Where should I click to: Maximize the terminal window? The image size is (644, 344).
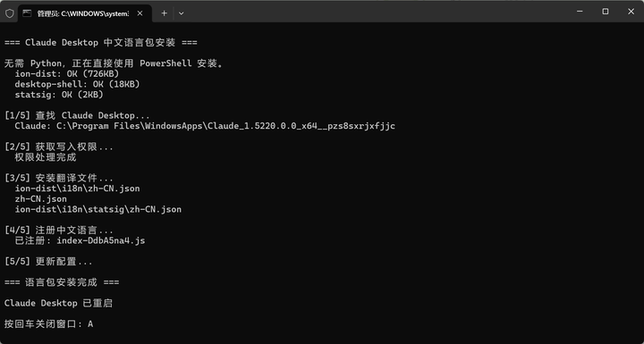pyautogui.click(x=606, y=12)
